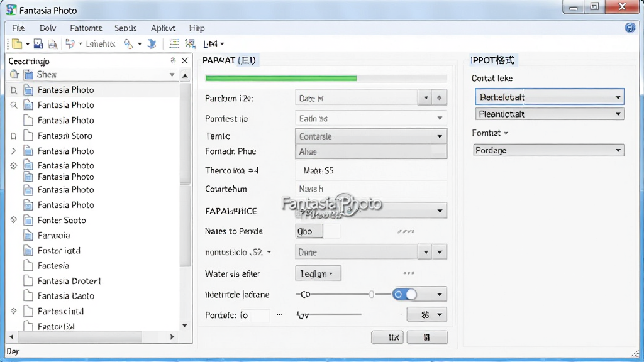Click the print icon in the toolbar
Image resolution: width=644 pixels, height=362 pixels.
[x=53, y=43]
